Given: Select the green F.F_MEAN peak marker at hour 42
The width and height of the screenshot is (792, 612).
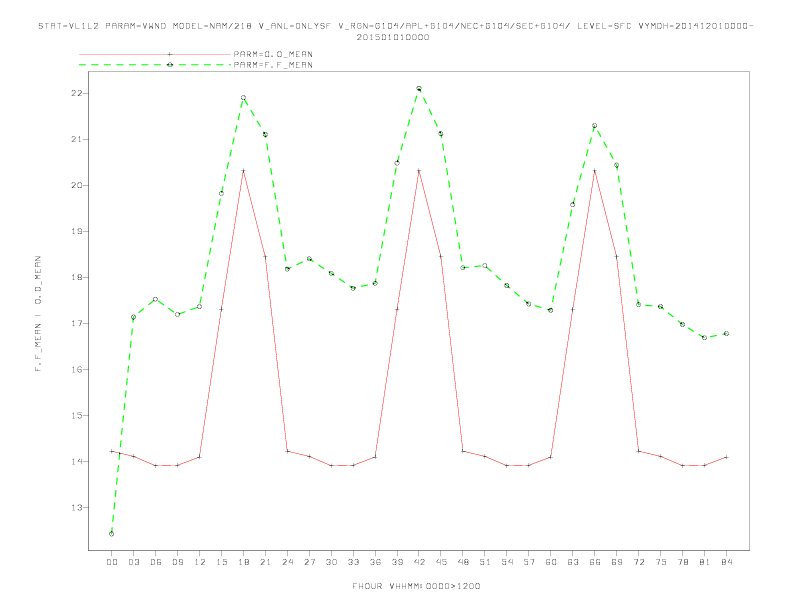Looking at the screenshot, I should point(419,88).
